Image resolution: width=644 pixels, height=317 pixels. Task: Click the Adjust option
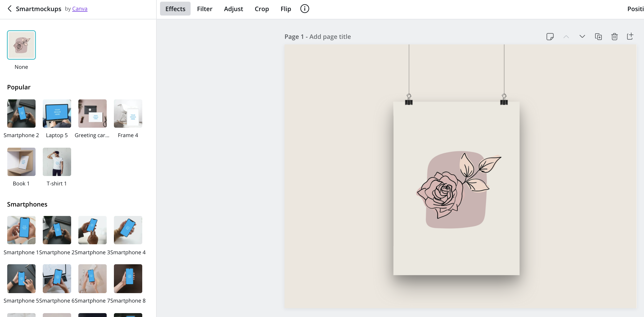click(x=233, y=9)
